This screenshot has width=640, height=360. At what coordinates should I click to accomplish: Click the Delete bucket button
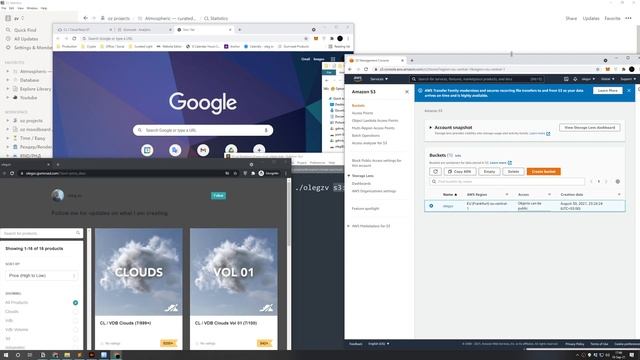point(513,171)
